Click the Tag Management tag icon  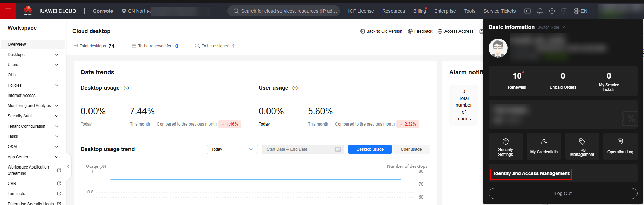click(582, 142)
